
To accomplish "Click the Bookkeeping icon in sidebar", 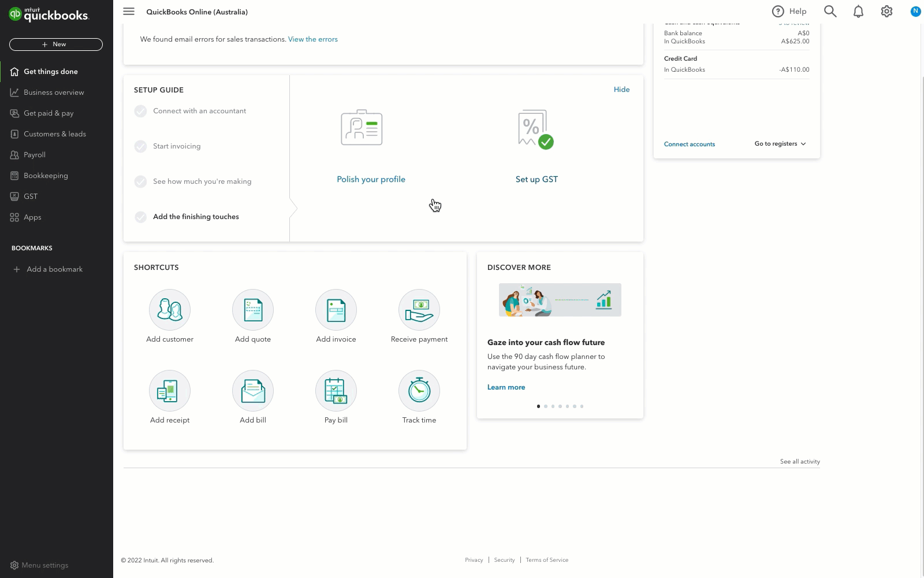I will (14, 176).
